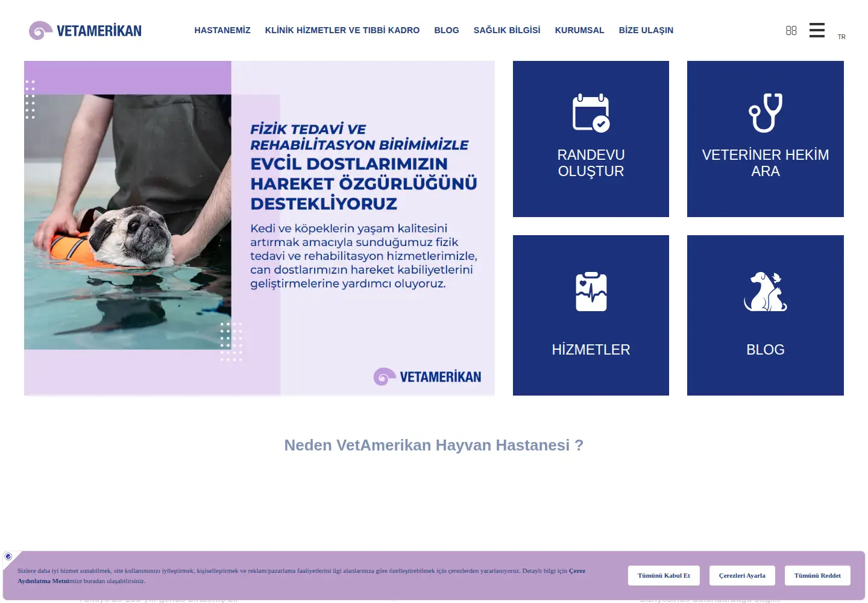The width and height of the screenshot is (868, 603).
Task: Click Neden VetAmerikan Hayvan Hastanesi heading
Action: (x=434, y=445)
